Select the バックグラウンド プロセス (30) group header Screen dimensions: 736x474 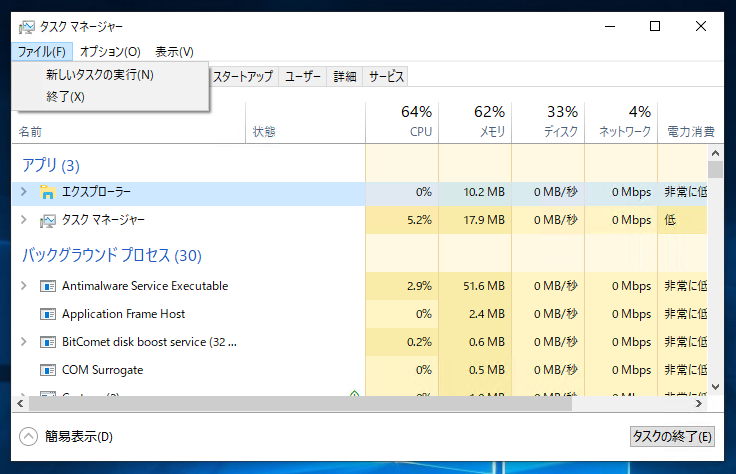[x=112, y=255]
